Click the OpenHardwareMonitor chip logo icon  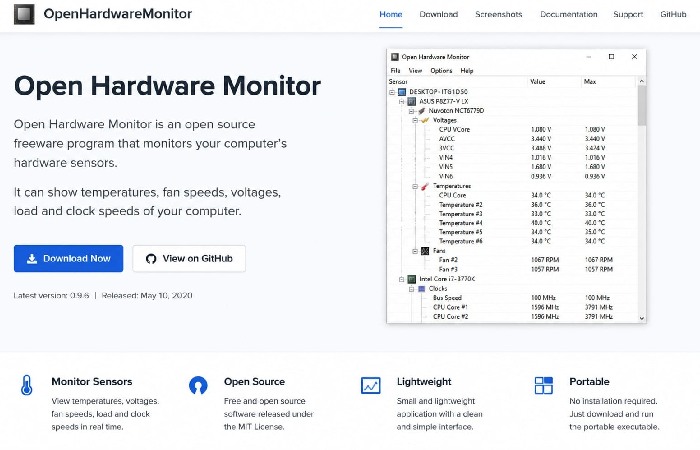tap(24, 14)
